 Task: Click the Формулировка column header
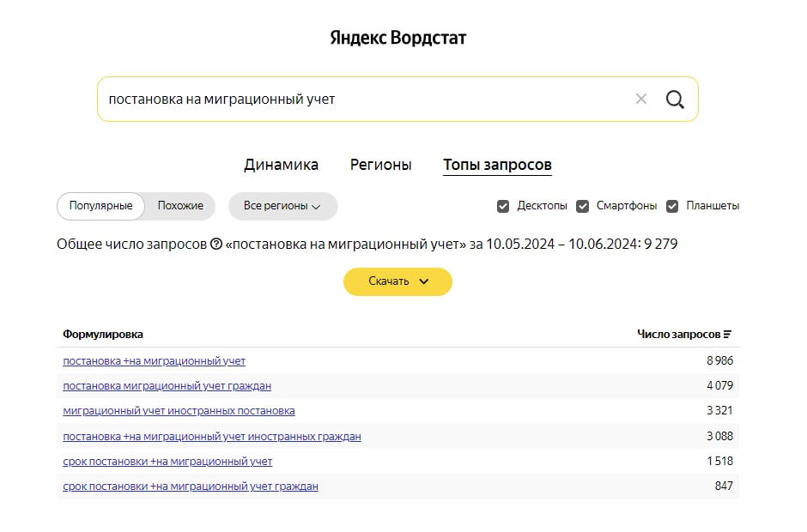coord(103,335)
